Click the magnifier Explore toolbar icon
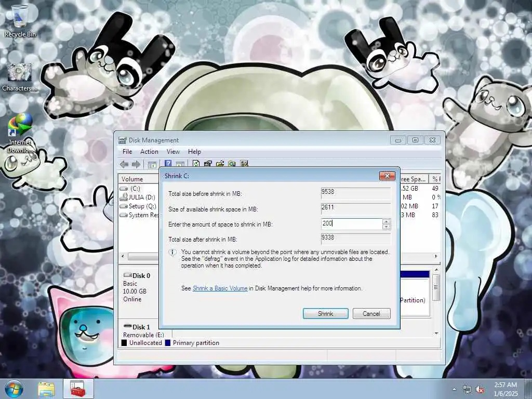The image size is (532, 399). pos(232,164)
